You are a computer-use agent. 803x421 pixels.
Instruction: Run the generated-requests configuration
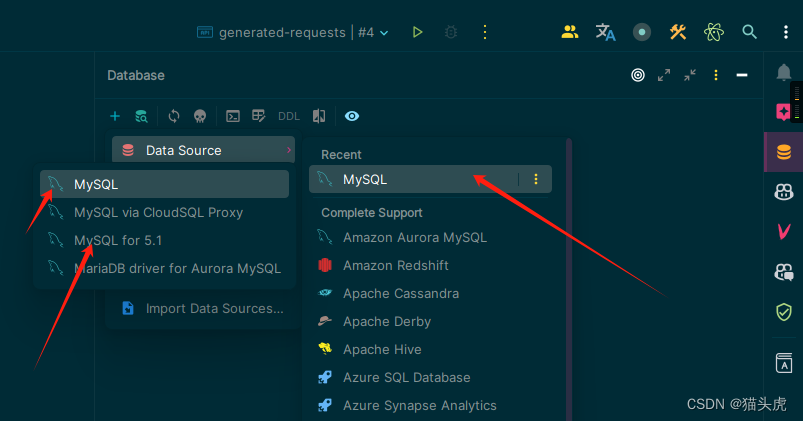point(417,32)
